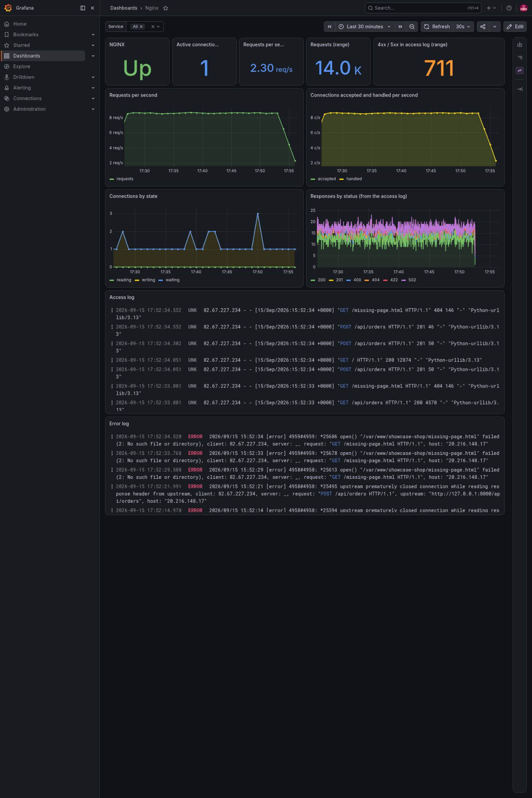Screen dimensions: 532x798
Task: Open Starred in the sidebar
Action: pyautogui.click(x=21, y=45)
